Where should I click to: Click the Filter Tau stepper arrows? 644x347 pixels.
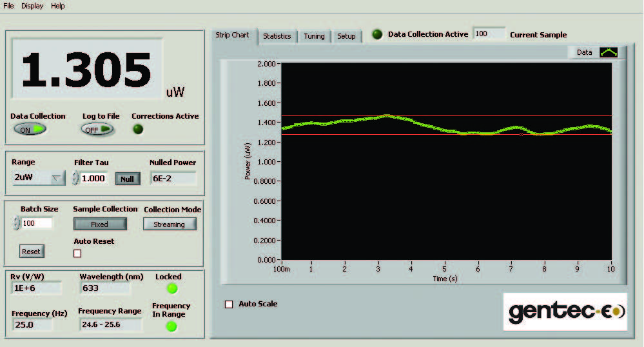pyautogui.click(x=75, y=178)
